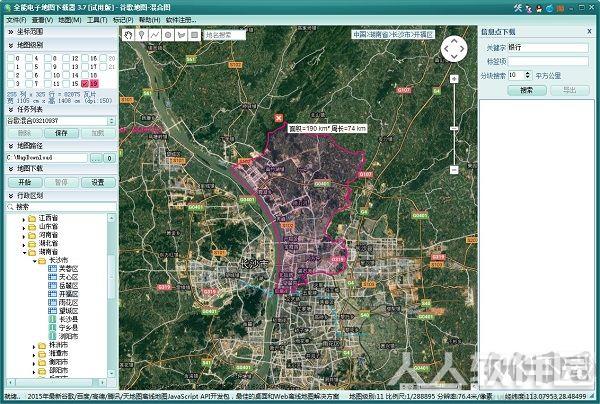Screen dimensions: 600x404
Task: Zoom in with the map plus button
Action: pyautogui.click(x=454, y=79)
